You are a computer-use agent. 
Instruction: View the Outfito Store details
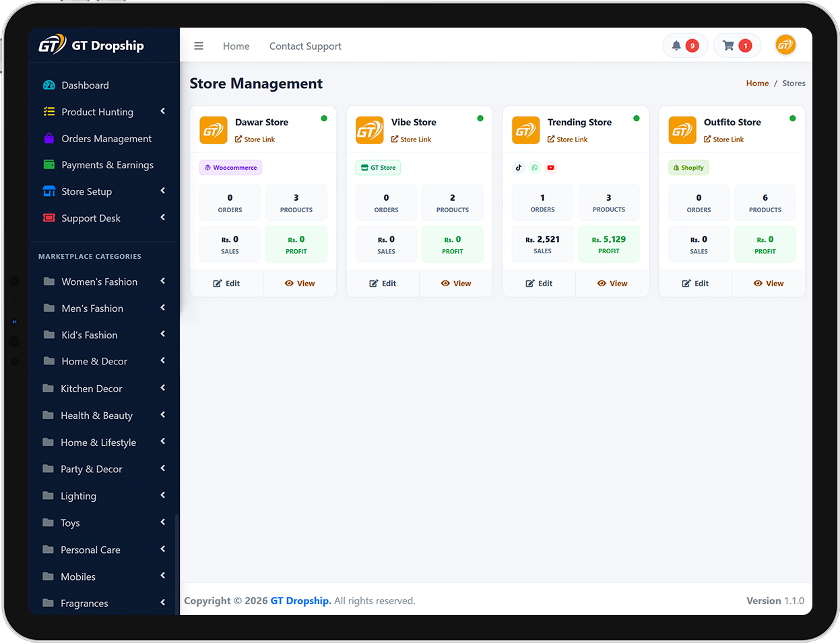coord(769,284)
